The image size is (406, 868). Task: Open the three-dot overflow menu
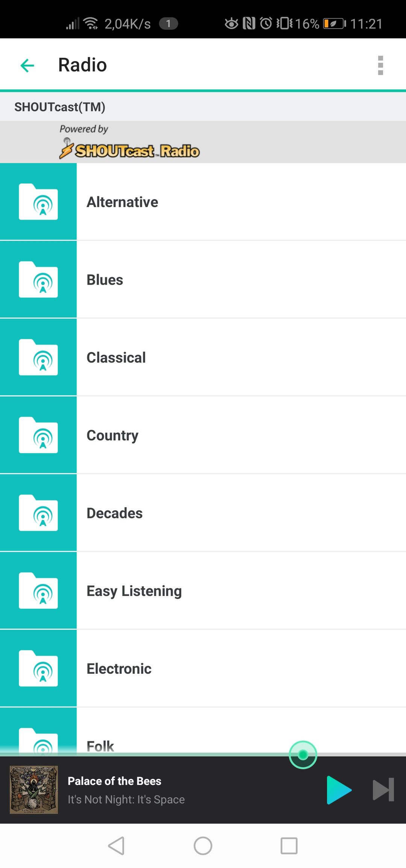pyautogui.click(x=380, y=65)
